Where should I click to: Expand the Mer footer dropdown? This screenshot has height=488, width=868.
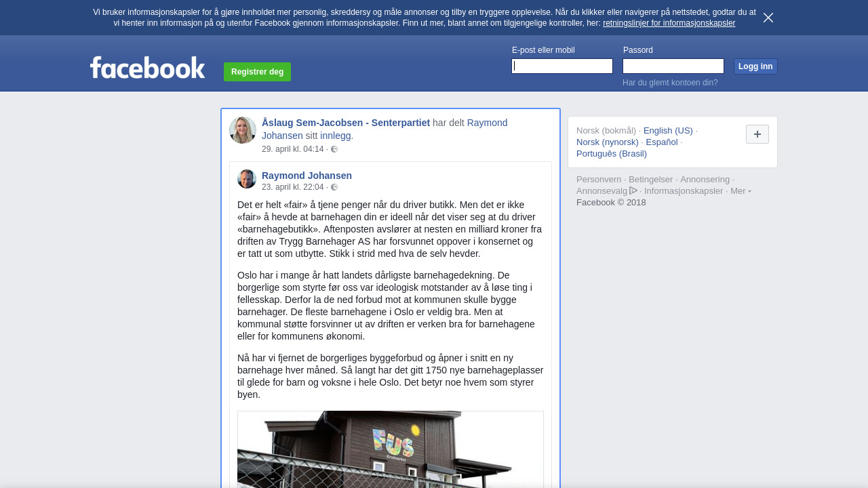[x=741, y=191]
